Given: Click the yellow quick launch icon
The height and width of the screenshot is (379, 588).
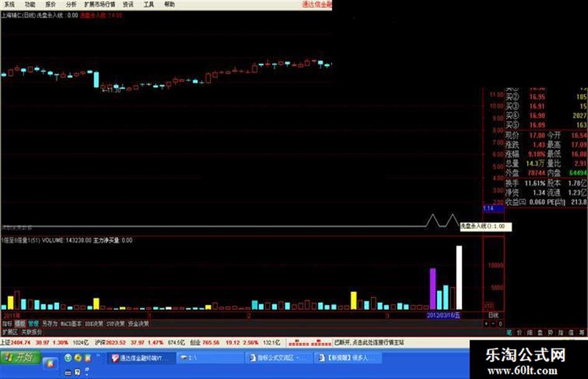Looking at the screenshot, I should point(78,358).
